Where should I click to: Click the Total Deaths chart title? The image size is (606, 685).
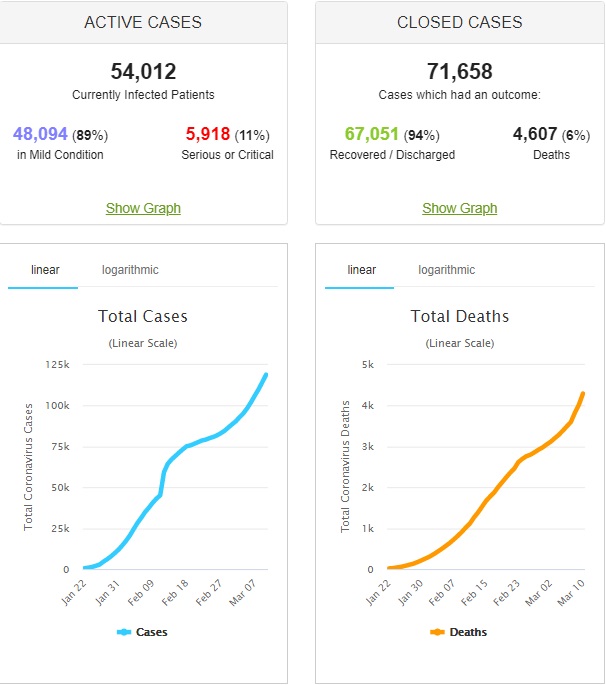[x=459, y=317]
